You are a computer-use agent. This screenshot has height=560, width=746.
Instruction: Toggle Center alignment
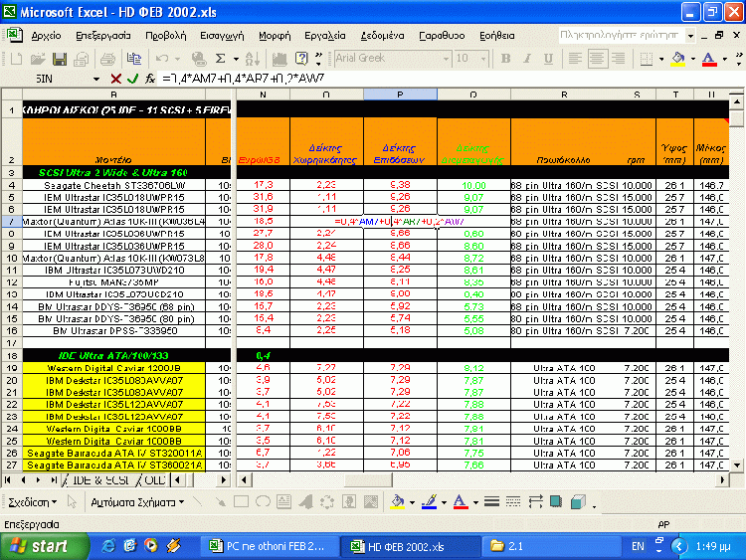click(x=597, y=59)
